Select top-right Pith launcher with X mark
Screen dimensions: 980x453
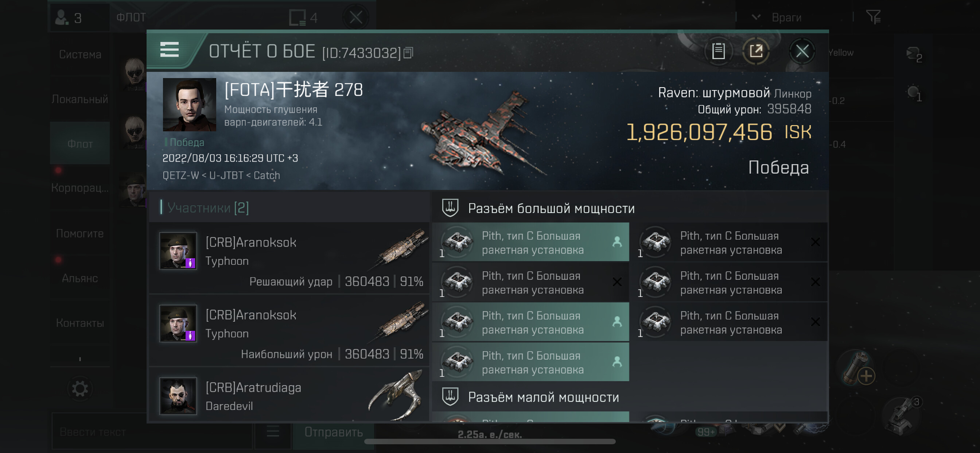point(728,242)
